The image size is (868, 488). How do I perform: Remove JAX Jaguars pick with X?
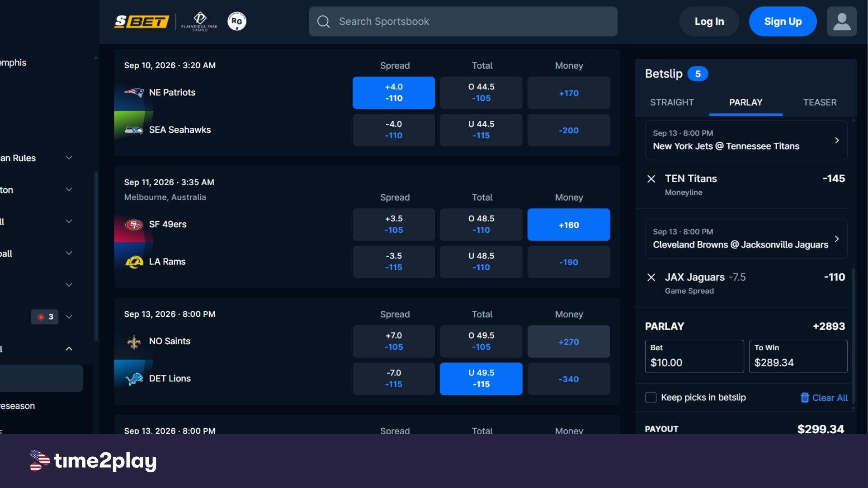click(x=651, y=277)
